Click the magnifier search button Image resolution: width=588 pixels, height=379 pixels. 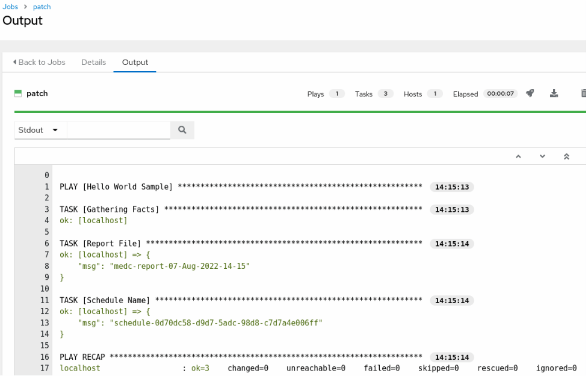182,130
